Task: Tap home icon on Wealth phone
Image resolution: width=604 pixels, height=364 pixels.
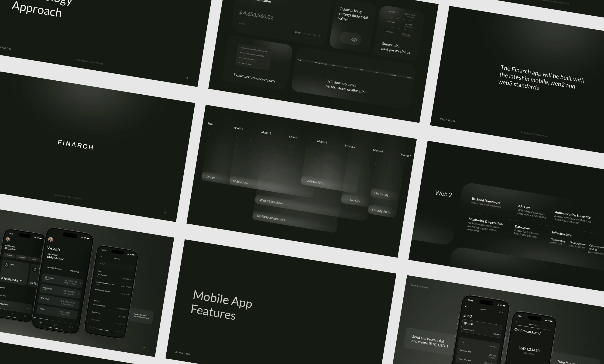Action: pyautogui.click(x=40, y=322)
